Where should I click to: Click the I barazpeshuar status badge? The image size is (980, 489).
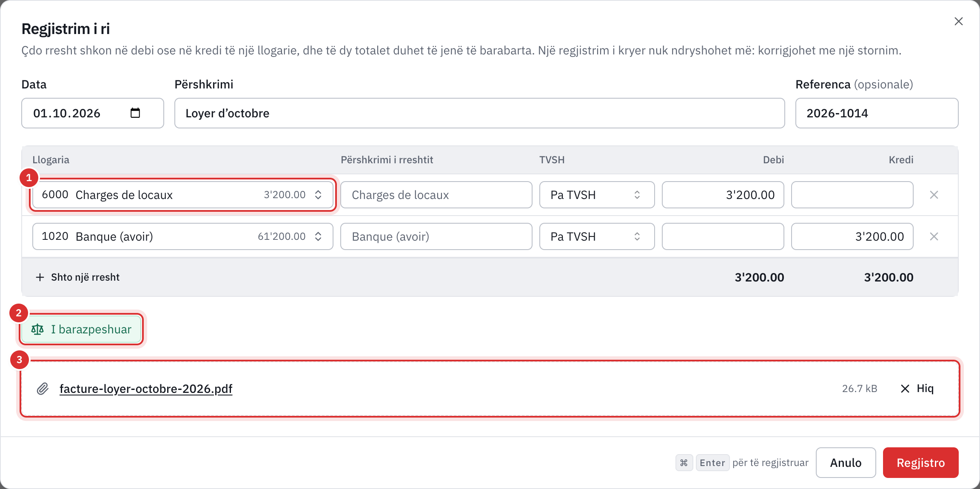pos(81,329)
